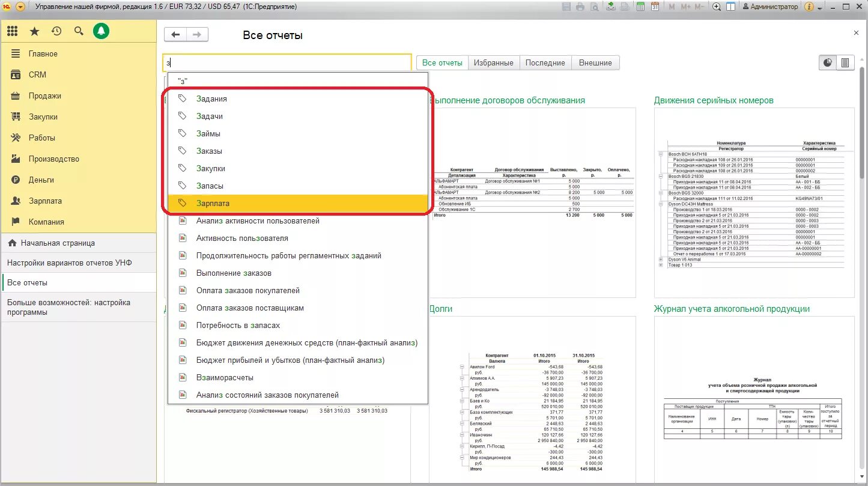Viewport: 868px width, 486px height.
Task: Select Активность пользователя report
Action: coord(298,238)
